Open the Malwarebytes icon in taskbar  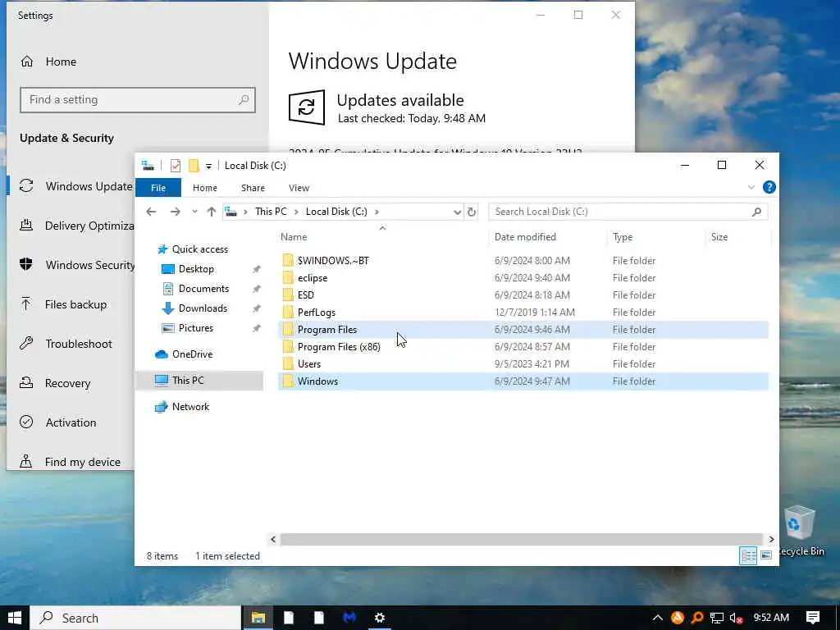(349, 618)
